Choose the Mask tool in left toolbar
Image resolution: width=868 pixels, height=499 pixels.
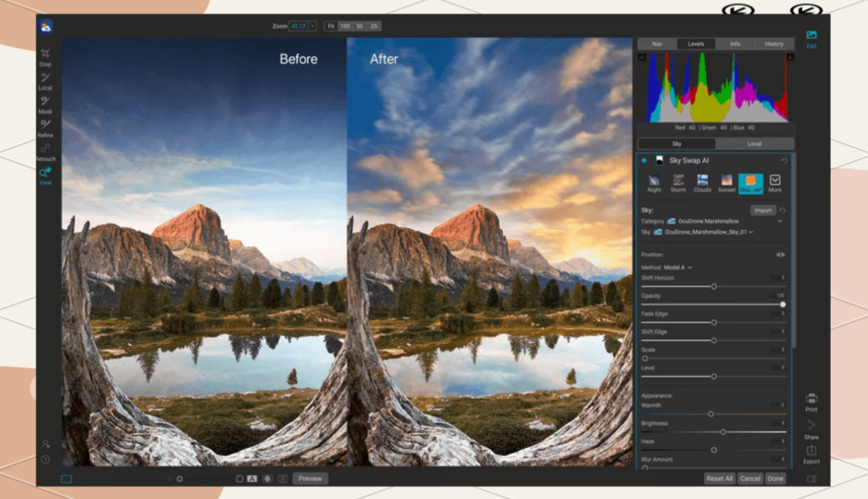pos(45,105)
